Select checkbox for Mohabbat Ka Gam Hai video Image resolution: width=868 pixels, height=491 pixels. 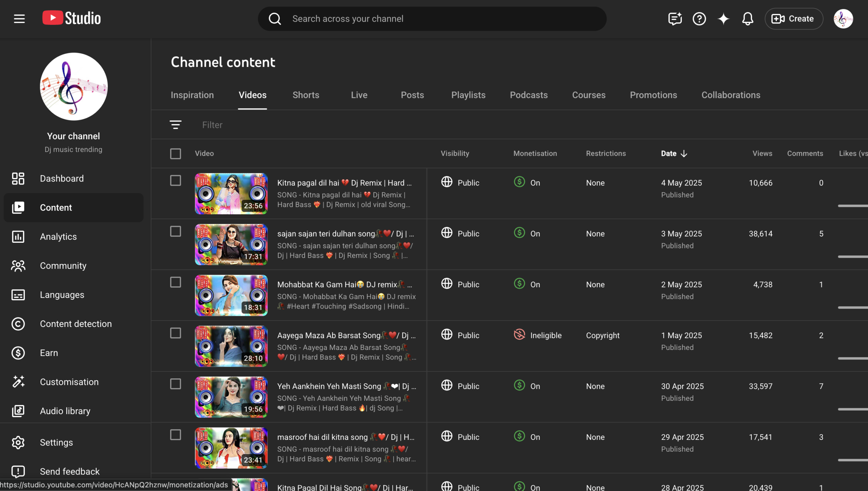click(x=175, y=282)
